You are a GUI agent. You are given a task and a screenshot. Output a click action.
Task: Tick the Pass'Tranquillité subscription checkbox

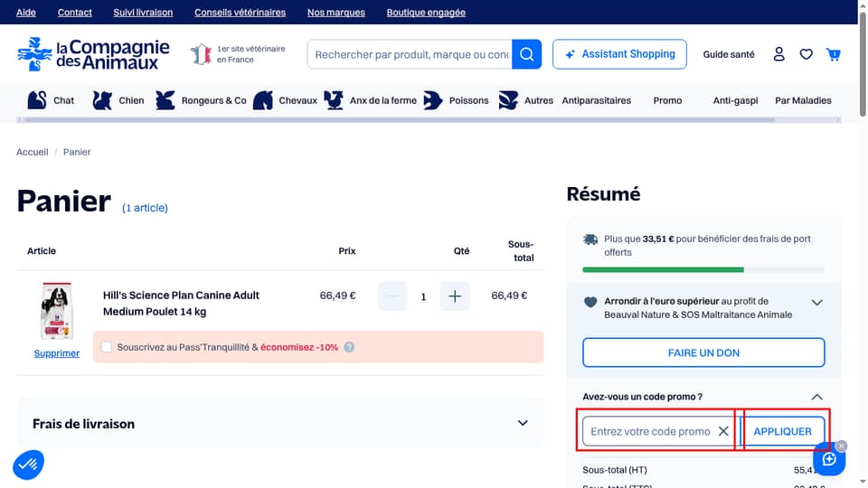tap(107, 347)
